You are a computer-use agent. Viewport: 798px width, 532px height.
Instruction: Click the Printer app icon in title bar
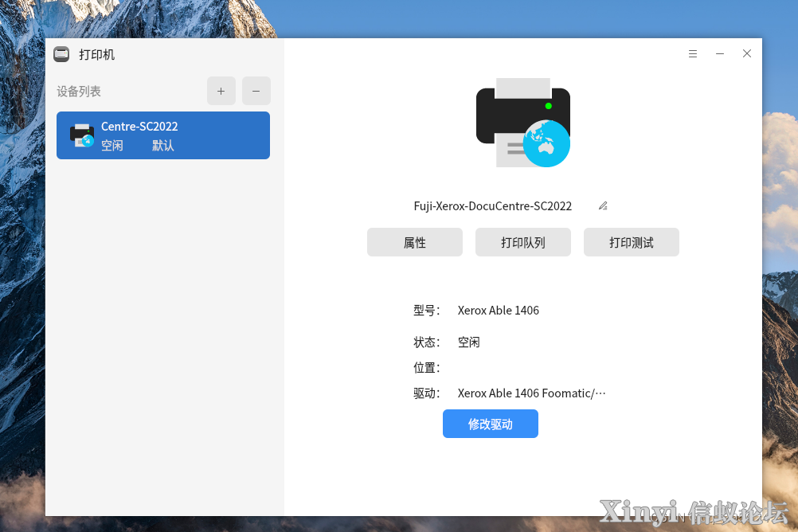click(61, 54)
